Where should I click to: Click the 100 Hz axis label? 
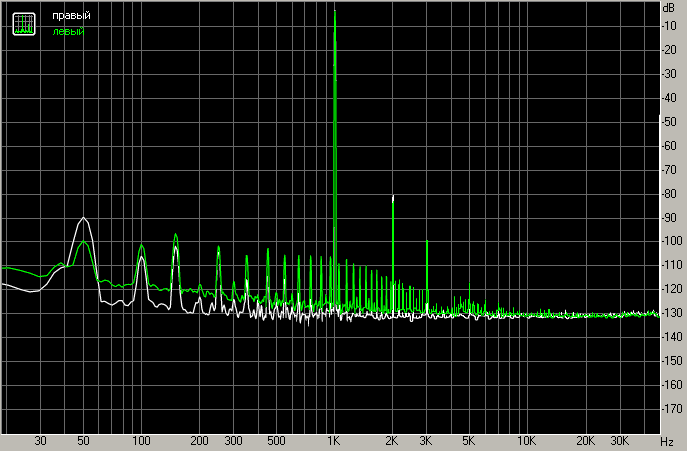[141, 440]
